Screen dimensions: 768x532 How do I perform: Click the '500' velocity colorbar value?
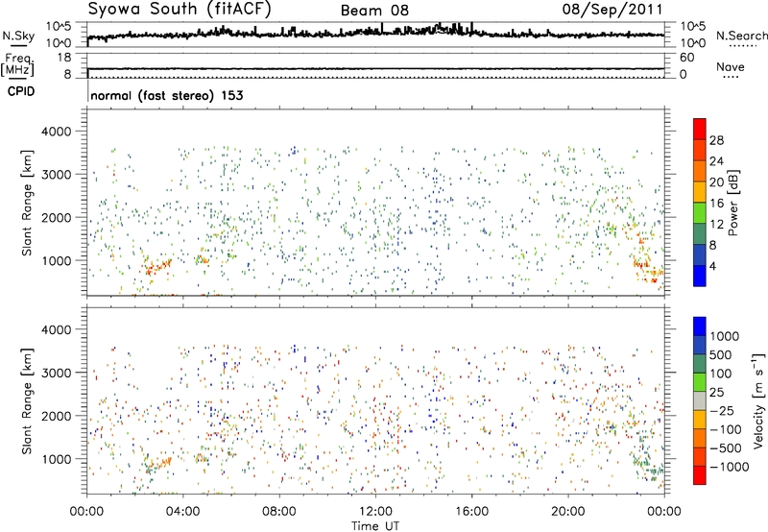pyautogui.click(x=720, y=354)
